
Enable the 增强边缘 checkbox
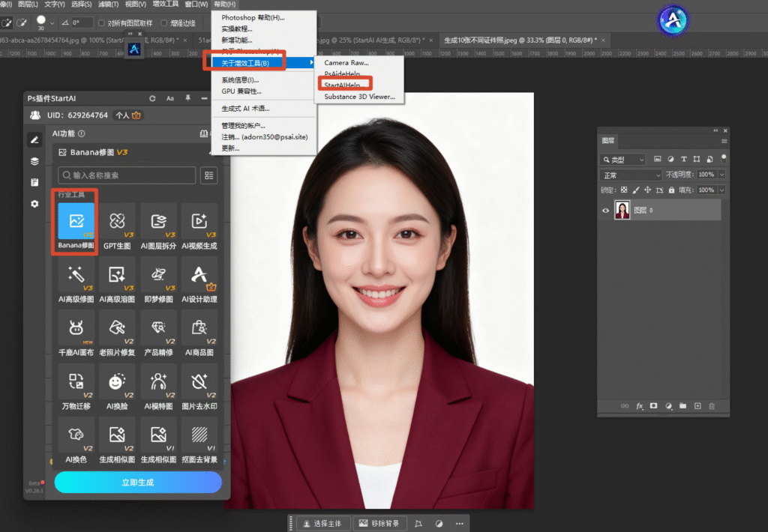(164, 23)
